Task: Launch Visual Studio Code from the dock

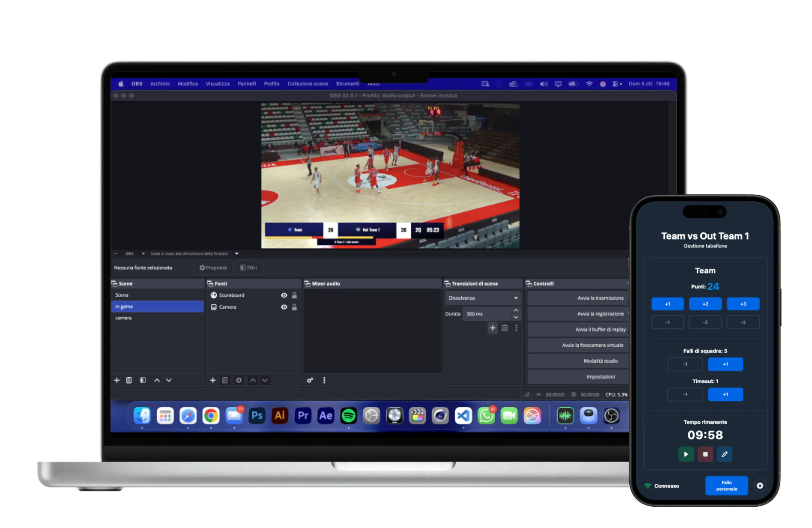Action: click(463, 415)
